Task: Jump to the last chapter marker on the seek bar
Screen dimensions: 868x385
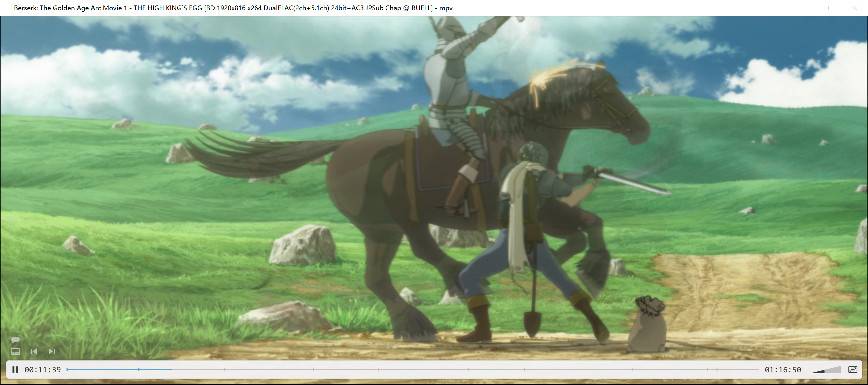Action: (x=717, y=370)
